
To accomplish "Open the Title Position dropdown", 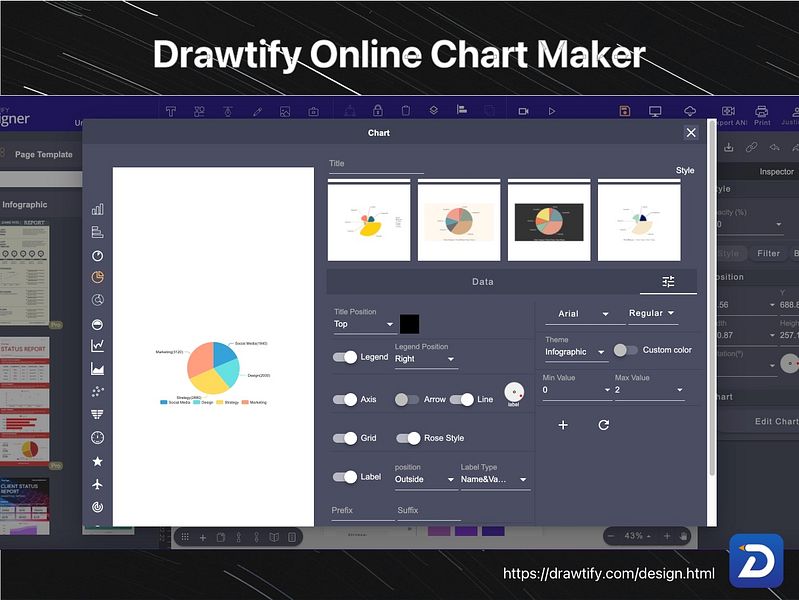I will [364, 324].
